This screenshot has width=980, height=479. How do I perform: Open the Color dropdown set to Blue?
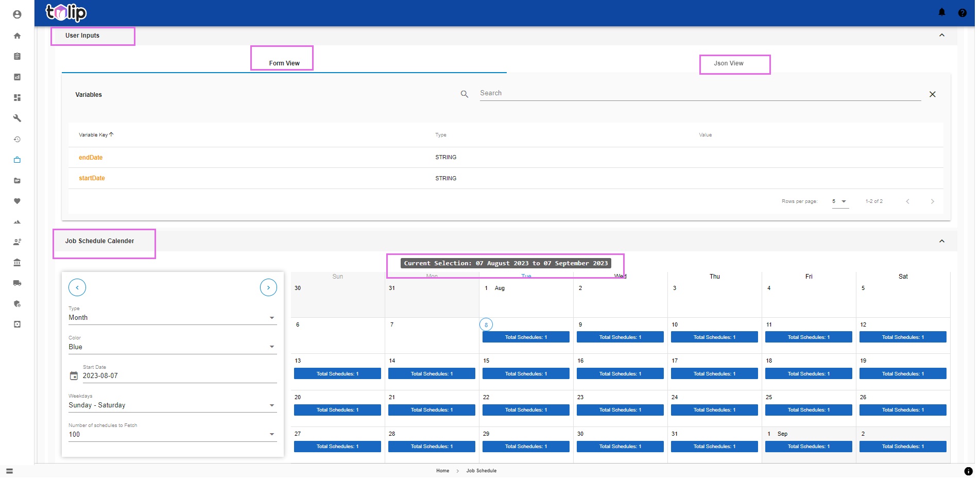tap(173, 347)
